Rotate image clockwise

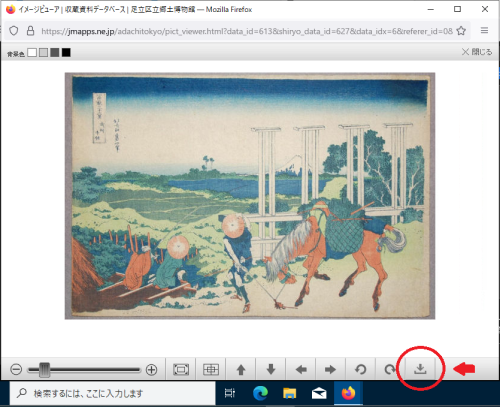click(390, 369)
